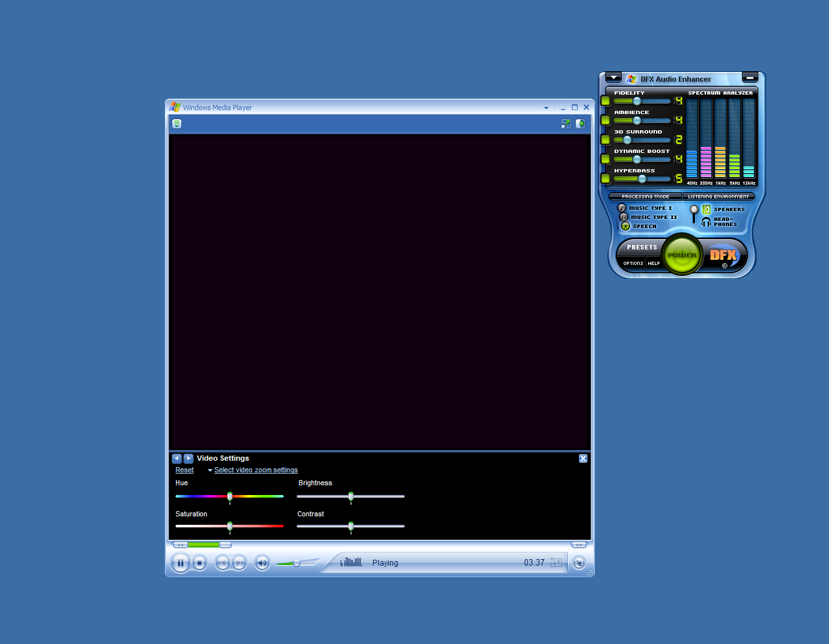
Task: Click the DFX logo icon
Action: [x=723, y=255]
